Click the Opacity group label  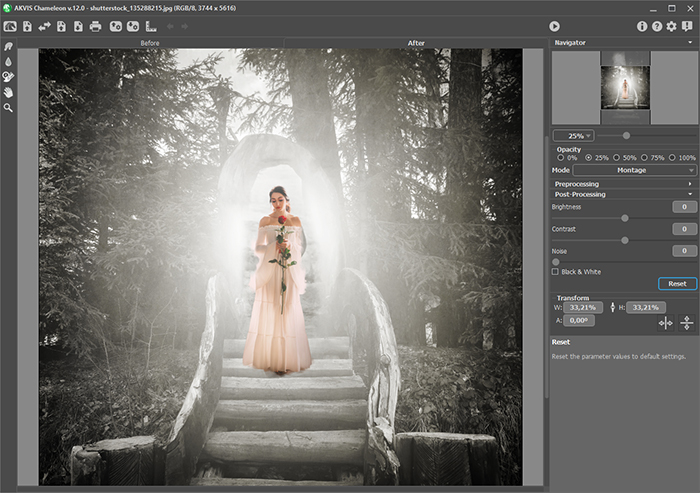pos(569,150)
